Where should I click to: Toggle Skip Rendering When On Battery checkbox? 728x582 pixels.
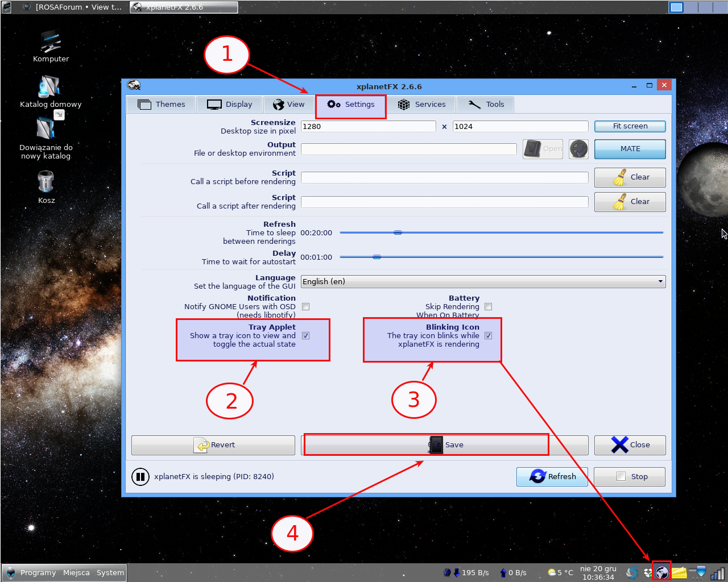tap(488, 307)
